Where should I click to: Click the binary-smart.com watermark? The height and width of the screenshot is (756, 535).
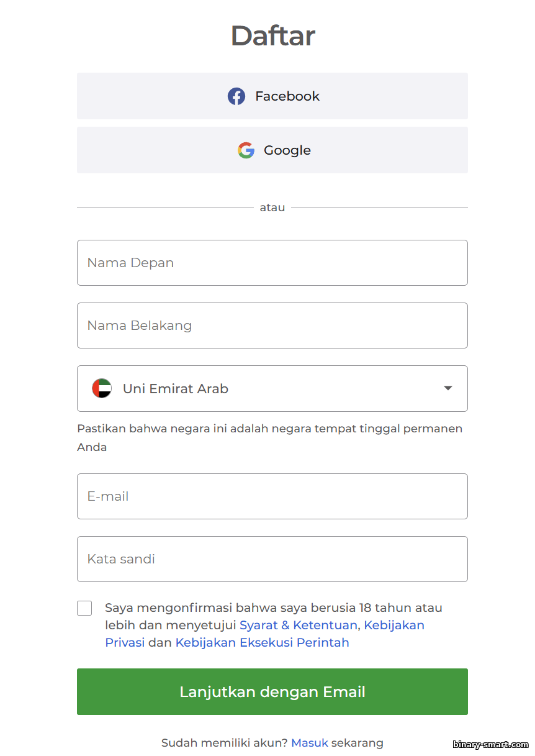click(x=490, y=744)
